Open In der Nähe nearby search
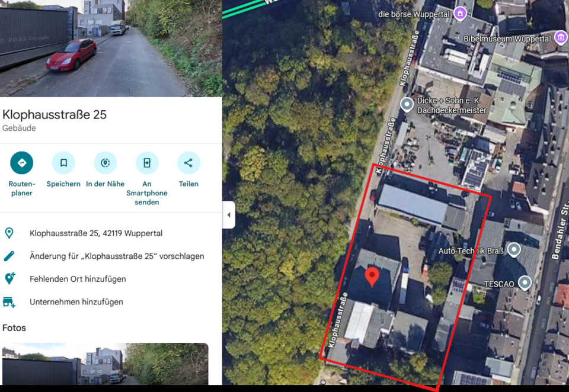Screen dimensions: 569x392 click(x=105, y=163)
